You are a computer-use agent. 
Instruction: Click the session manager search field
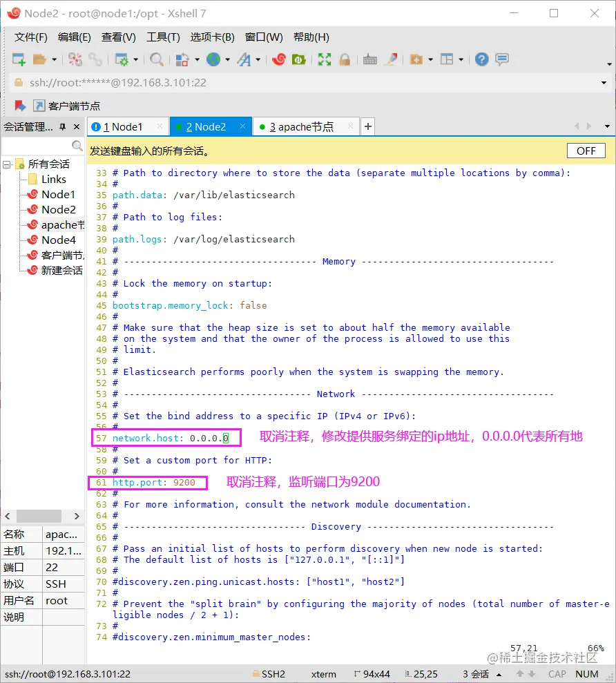tap(42, 146)
